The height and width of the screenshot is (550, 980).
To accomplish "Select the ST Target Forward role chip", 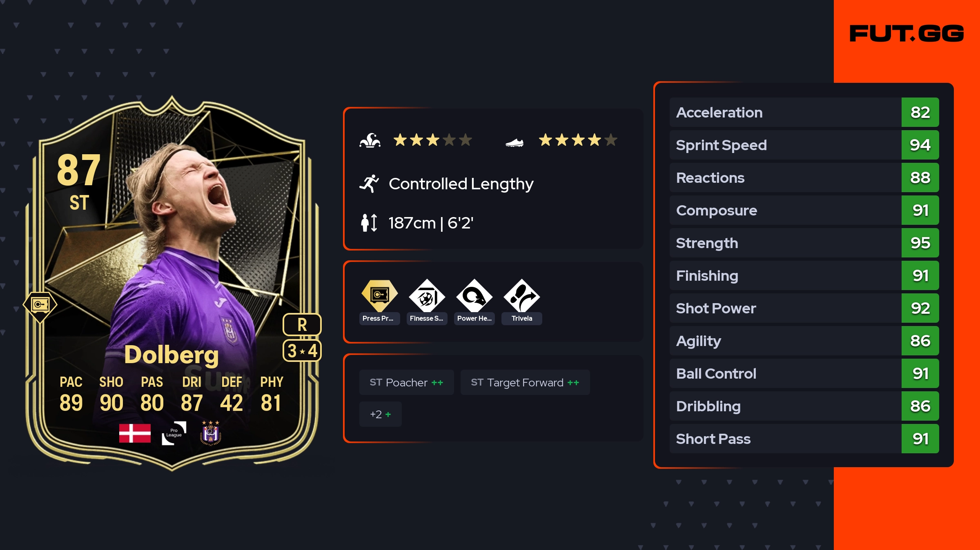I will click(x=525, y=382).
